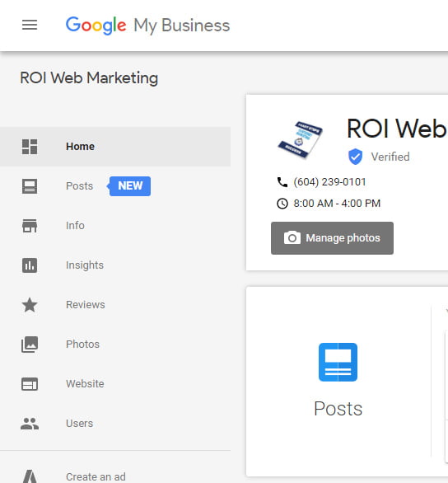
Task: Open the ROI Web business logo thumbnail
Action: coord(300,140)
